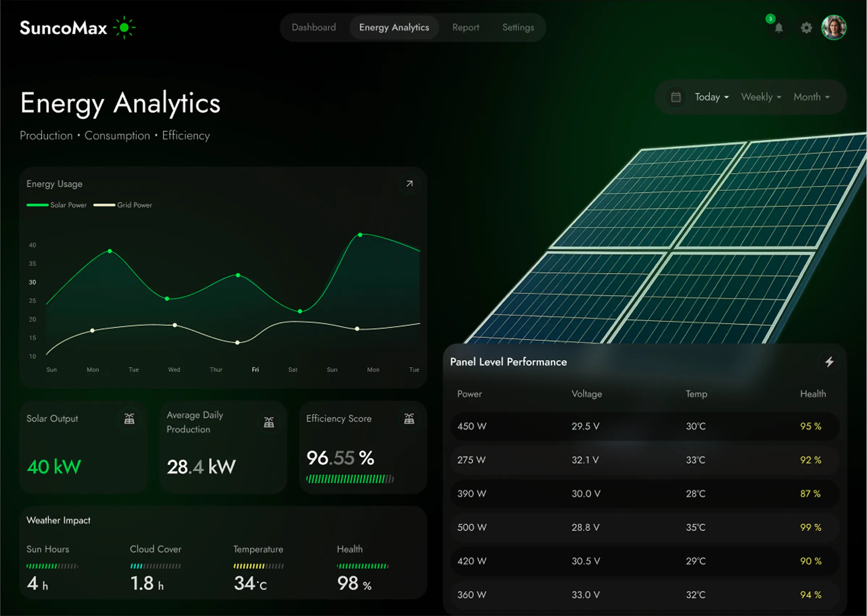Expand the Weekly dropdown
867x616 pixels.
pos(761,98)
